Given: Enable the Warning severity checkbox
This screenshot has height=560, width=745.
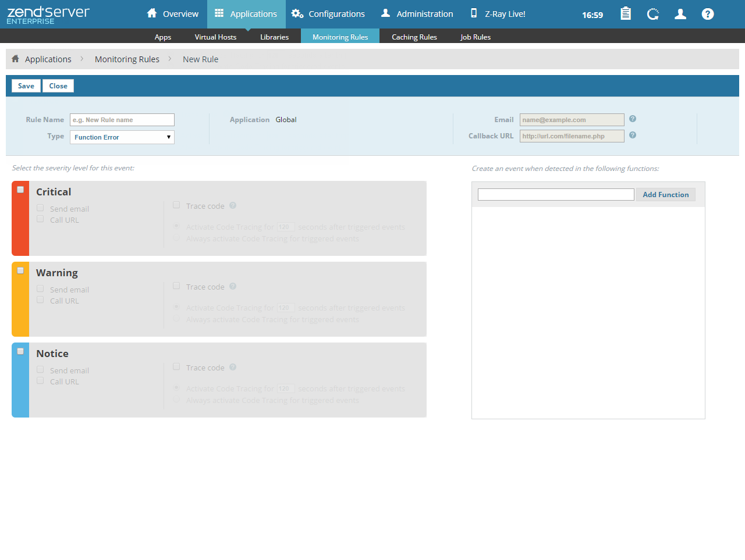Looking at the screenshot, I should click(x=20, y=270).
